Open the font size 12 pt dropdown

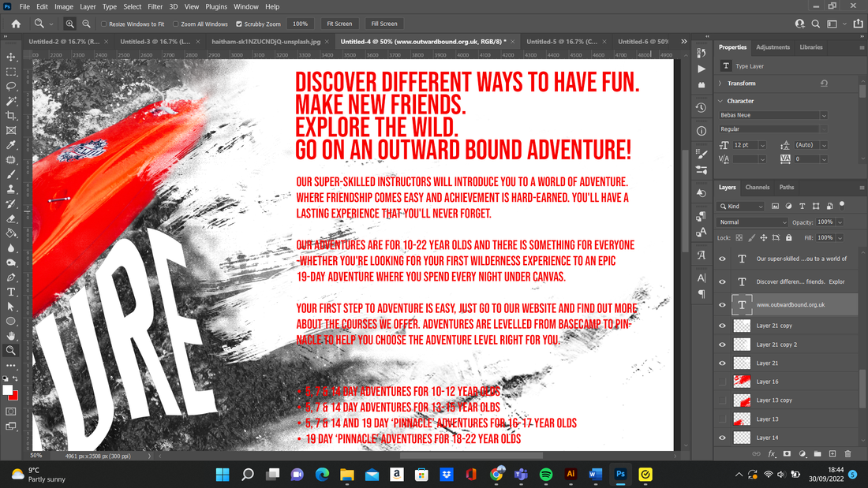tap(762, 145)
